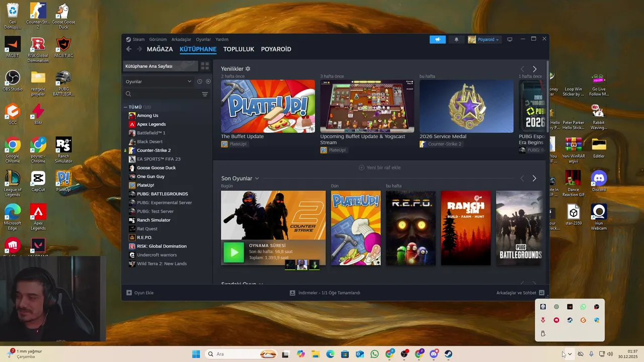The height and width of the screenshot is (362, 644).
Task: Open Arkadaşlar menu
Action: [x=181, y=39]
